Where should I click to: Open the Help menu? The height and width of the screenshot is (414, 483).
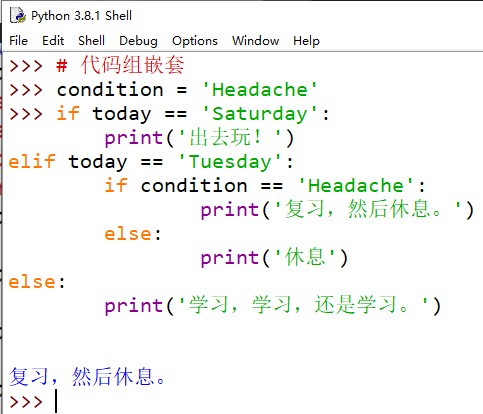tap(306, 41)
